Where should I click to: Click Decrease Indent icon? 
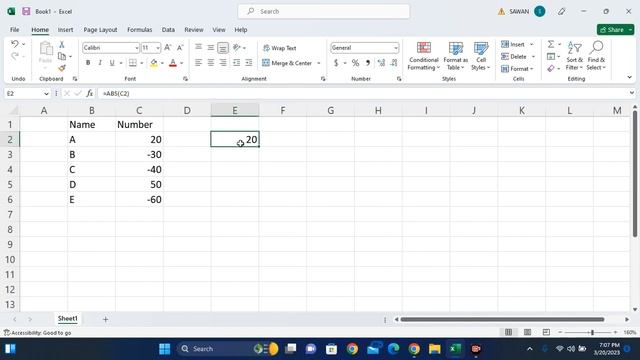(x=236, y=63)
